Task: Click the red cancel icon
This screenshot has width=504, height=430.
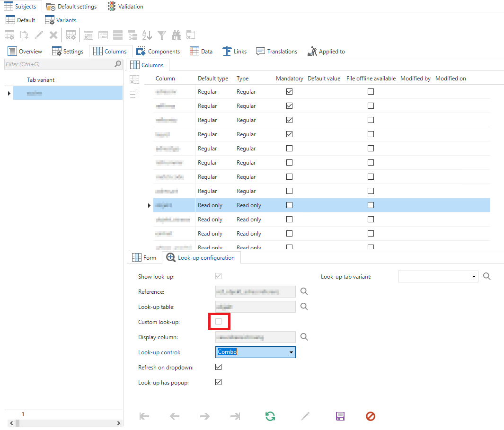Action: coord(371,416)
